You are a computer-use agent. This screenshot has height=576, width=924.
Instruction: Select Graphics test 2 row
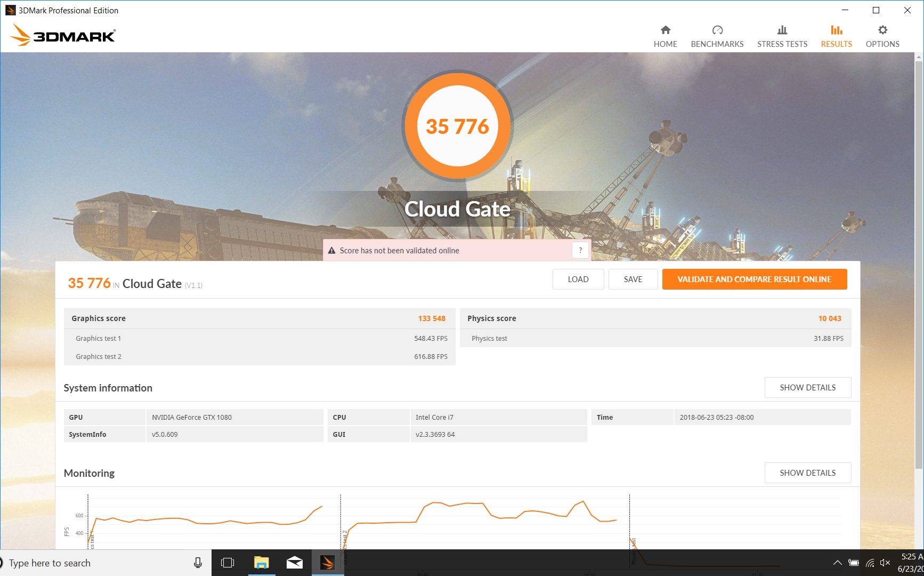click(260, 357)
